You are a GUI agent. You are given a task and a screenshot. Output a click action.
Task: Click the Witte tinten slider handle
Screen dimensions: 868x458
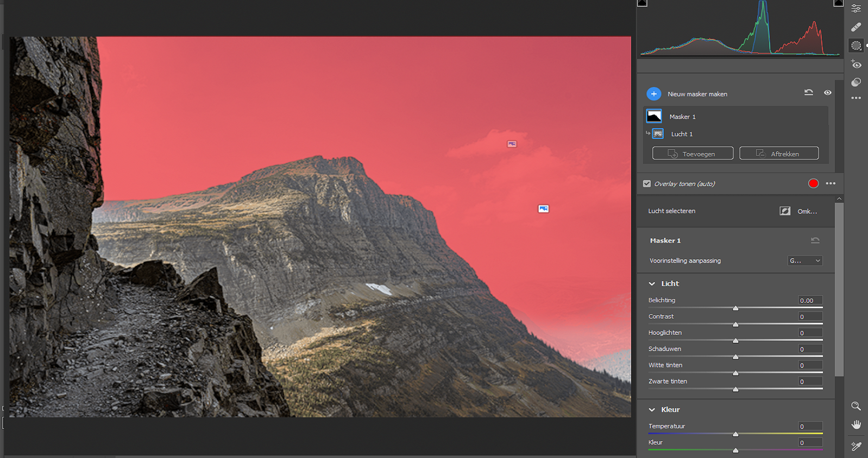735,373
